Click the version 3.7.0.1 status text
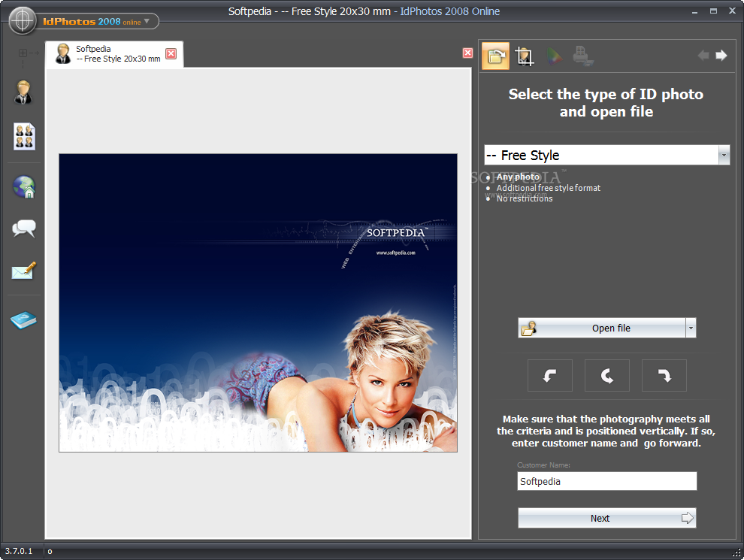 tap(19, 551)
